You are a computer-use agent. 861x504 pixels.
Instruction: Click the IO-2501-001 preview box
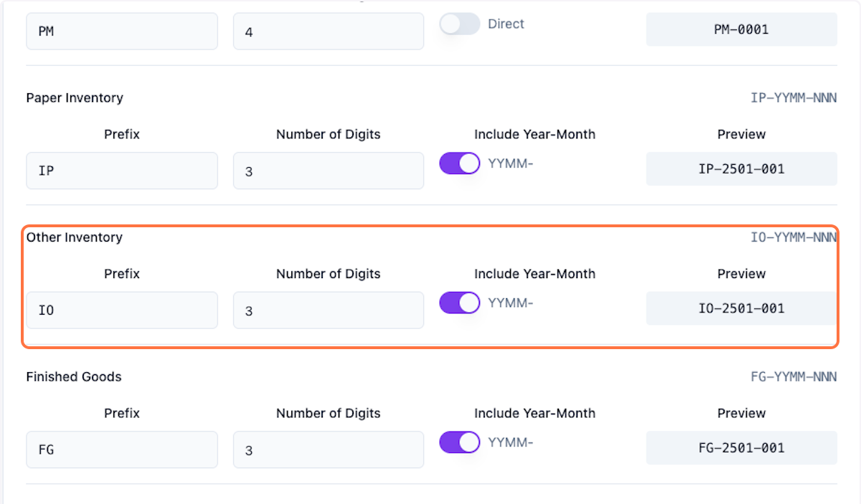741,308
